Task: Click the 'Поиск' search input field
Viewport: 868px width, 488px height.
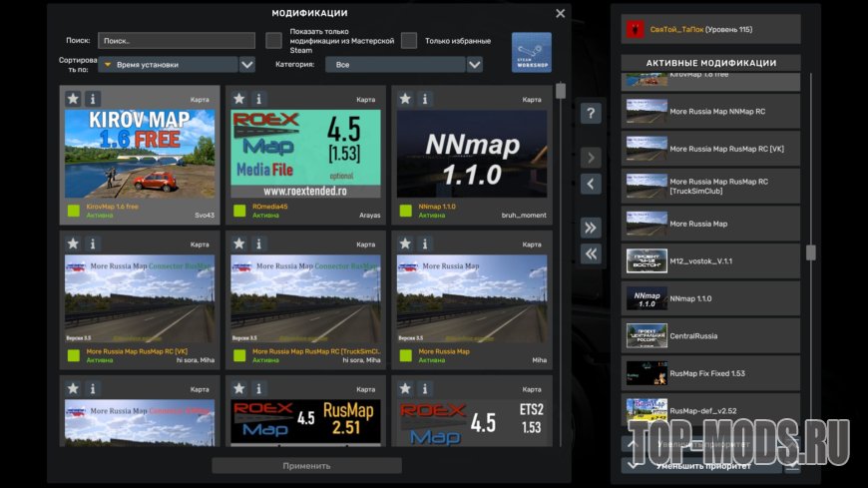Action: [177, 41]
